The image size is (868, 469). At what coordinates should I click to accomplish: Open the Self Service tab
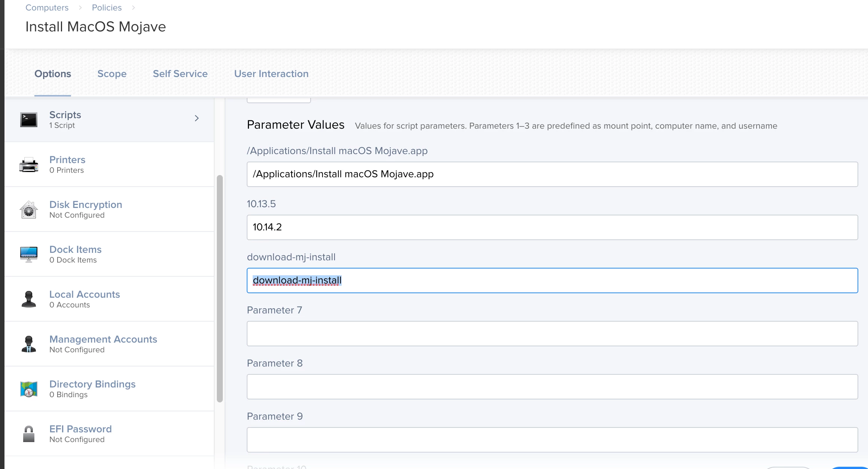pos(180,74)
